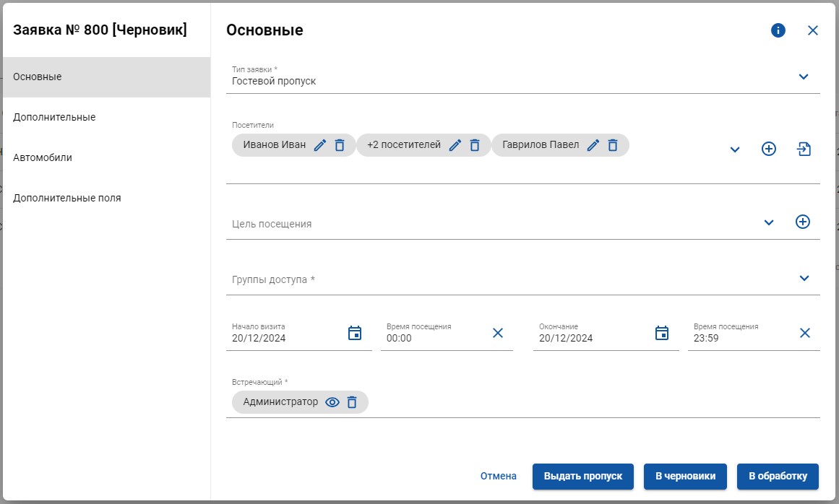Viewport: 839px width, 504px height.
Task: Open the info help icon
Action: pyautogui.click(x=778, y=30)
